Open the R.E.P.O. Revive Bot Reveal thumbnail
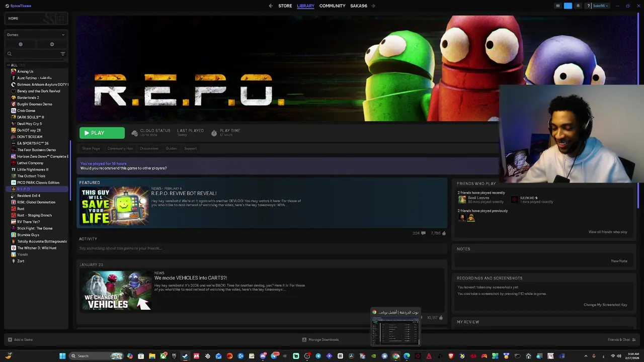Screen dimensions: 644x362 pyautogui.click(x=115, y=206)
